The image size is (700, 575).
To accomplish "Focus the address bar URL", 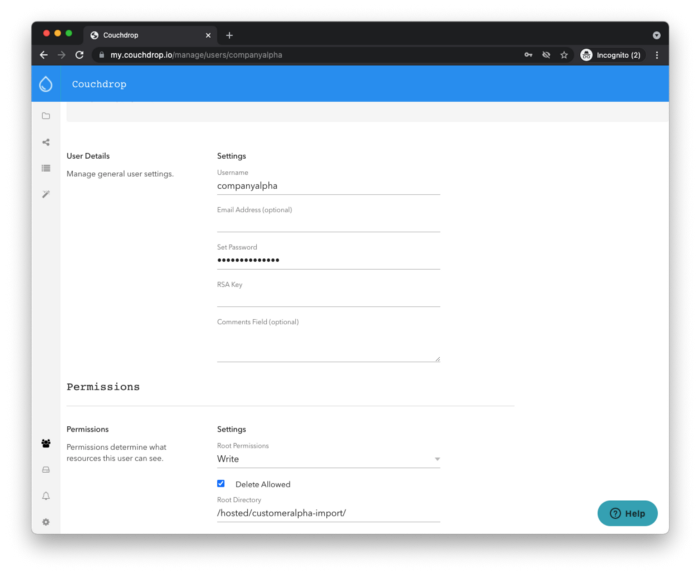I will [x=196, y=55].
